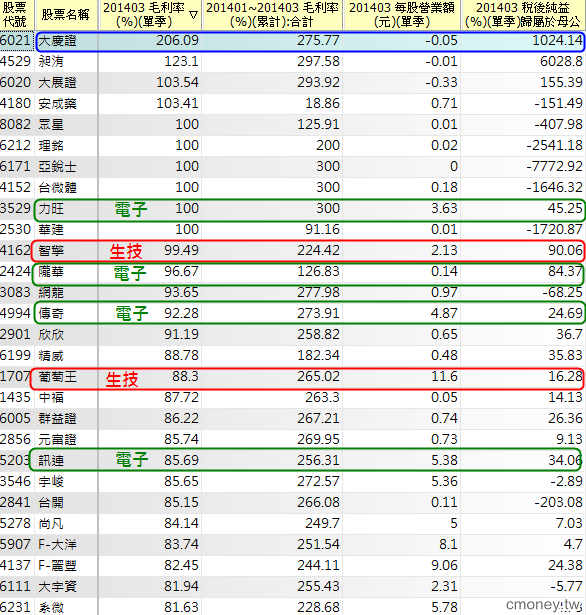Click the 206.09 gross margin value
The height and width of the screenshot is (615, 586).
click(177, 40)
